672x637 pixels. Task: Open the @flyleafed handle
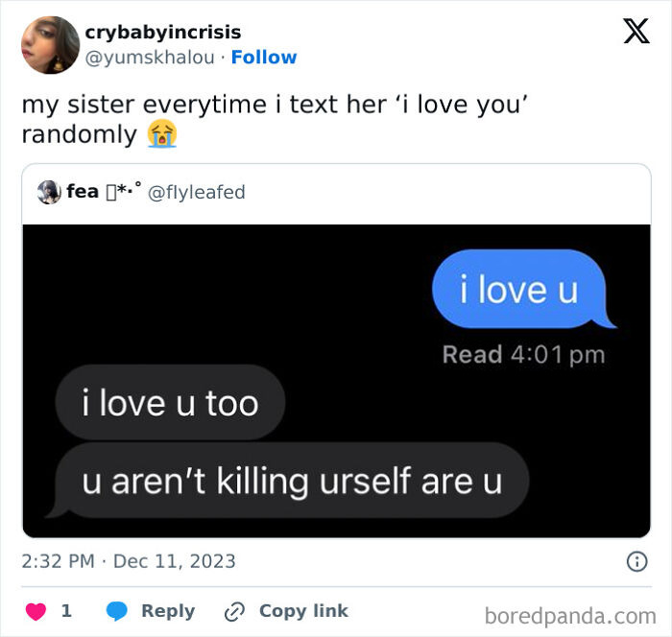point(196,192)
